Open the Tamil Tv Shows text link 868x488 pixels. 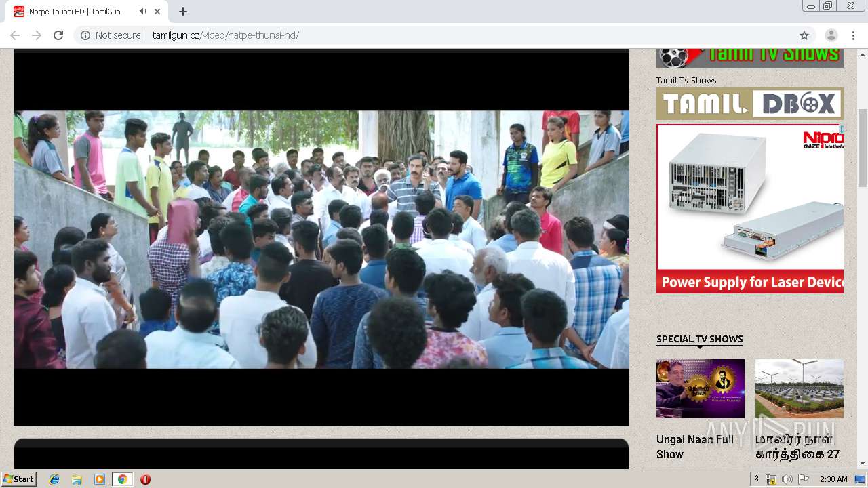[686, 80]
